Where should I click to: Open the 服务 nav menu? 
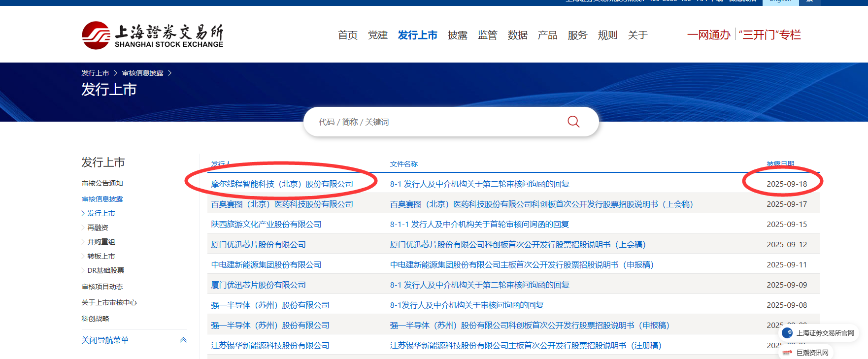578,35
